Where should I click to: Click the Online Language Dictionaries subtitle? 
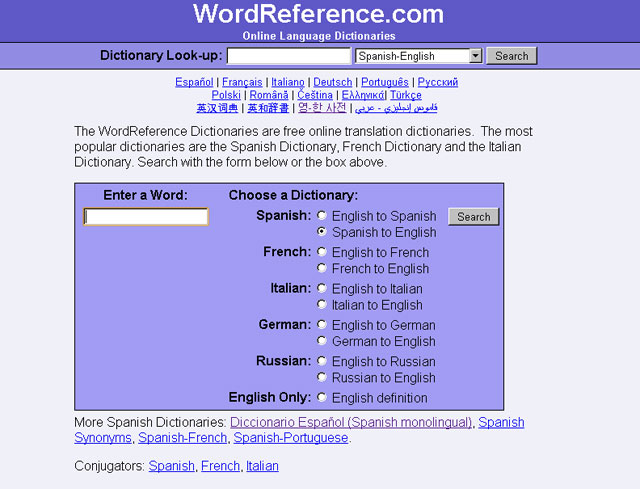click(319, 36)
